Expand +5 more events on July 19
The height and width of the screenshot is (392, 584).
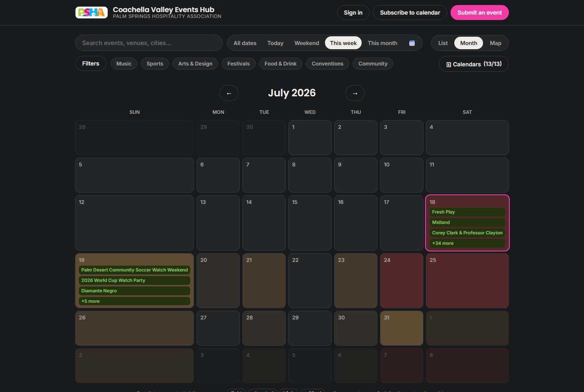pyautogui.click(x=134, y=301)
